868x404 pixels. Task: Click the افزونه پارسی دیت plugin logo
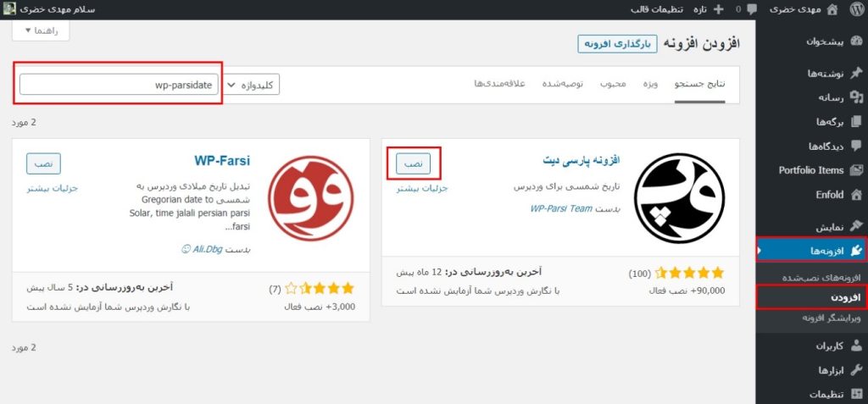point(679,198)
